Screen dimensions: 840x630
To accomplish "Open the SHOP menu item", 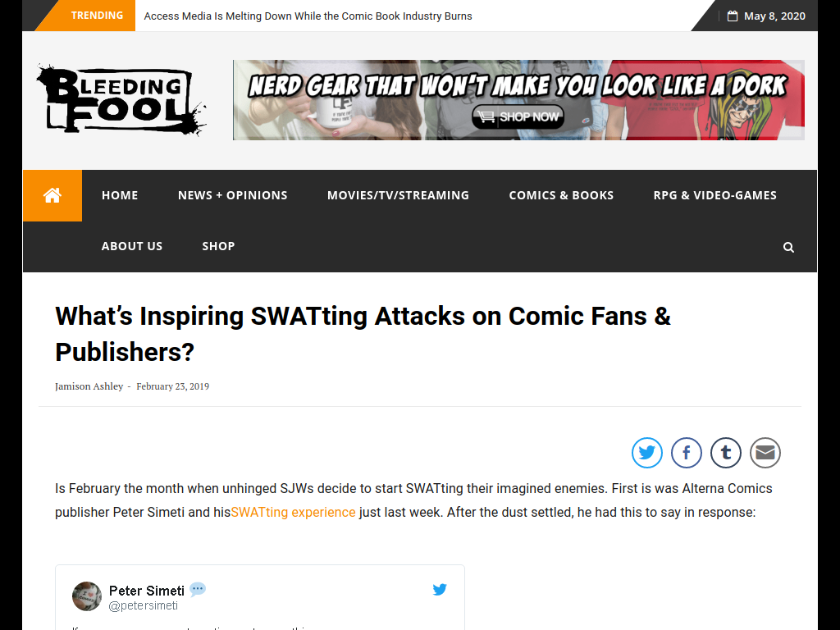I will coord(218,246).
